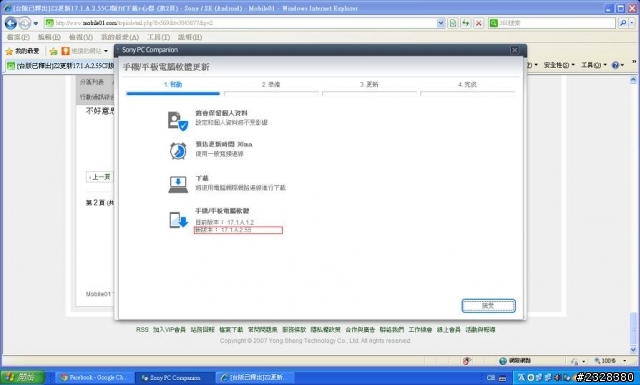Open the 檢視(V) menu

80,37
